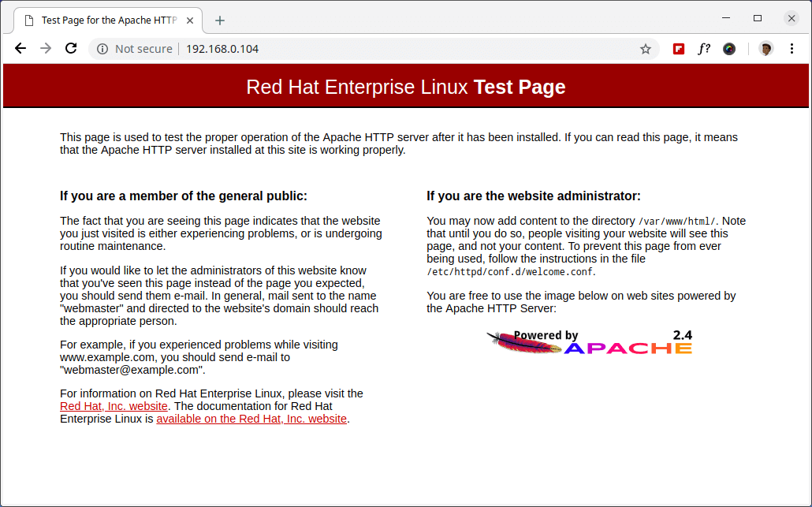812x507 pixels.
Task: Open a new browser tab
Action: click(x=220, y=21)
